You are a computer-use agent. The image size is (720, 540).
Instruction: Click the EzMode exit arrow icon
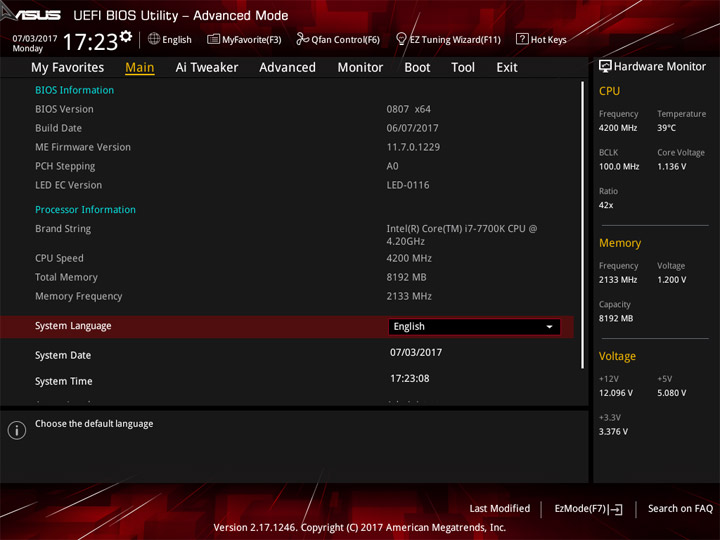pyautogui.click(x=617, y=509)
